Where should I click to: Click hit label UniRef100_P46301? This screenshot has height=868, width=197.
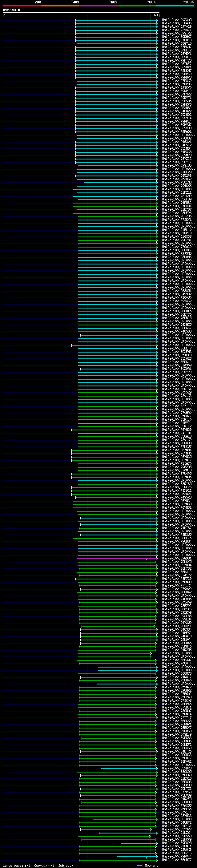(x=177, y=142)
